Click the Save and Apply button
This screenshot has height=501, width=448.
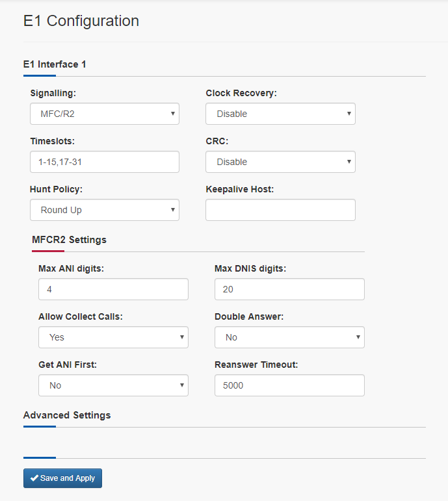62,478
